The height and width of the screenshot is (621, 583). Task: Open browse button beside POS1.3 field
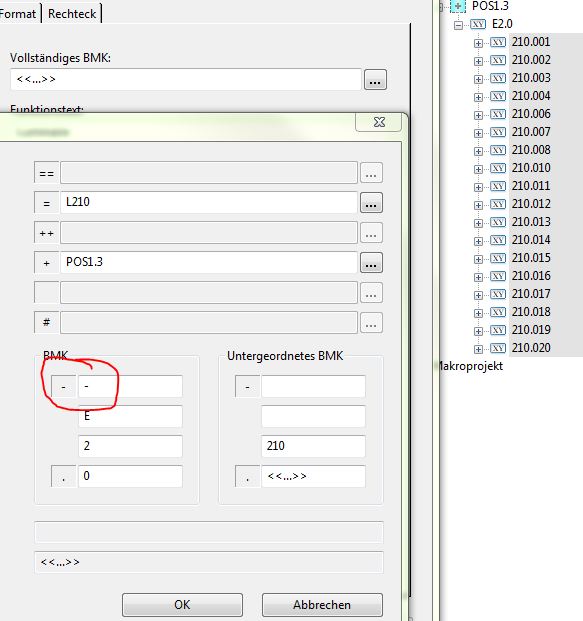(x=371, y=263)
